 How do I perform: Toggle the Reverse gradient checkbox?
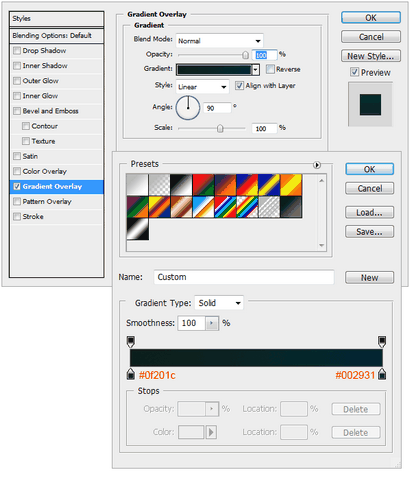pyautogui.click(x=270, y=69)
